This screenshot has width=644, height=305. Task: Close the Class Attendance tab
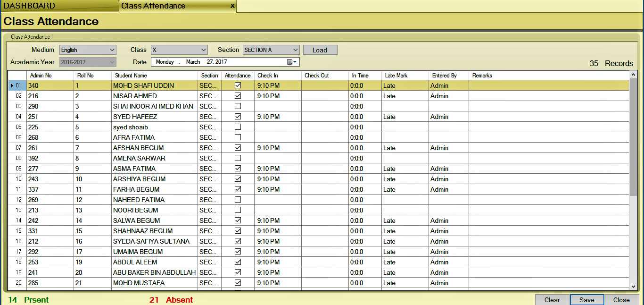click(232, 6)
